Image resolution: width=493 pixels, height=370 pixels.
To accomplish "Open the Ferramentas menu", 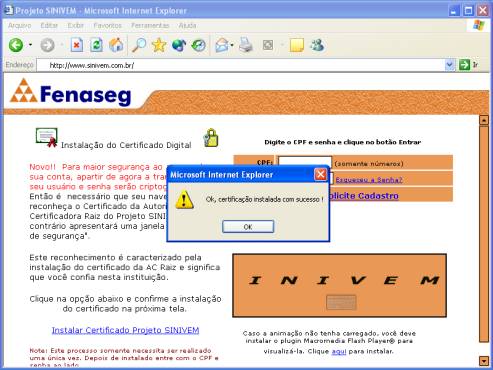I will pos(150,25).
